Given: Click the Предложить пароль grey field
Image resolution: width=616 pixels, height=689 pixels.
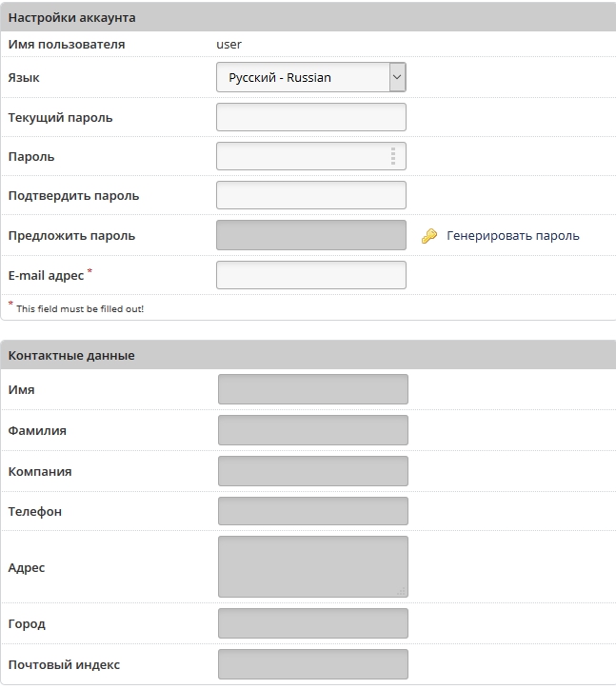Looking at the screenshot, I should pyautogui.click(x=311, y=235).
